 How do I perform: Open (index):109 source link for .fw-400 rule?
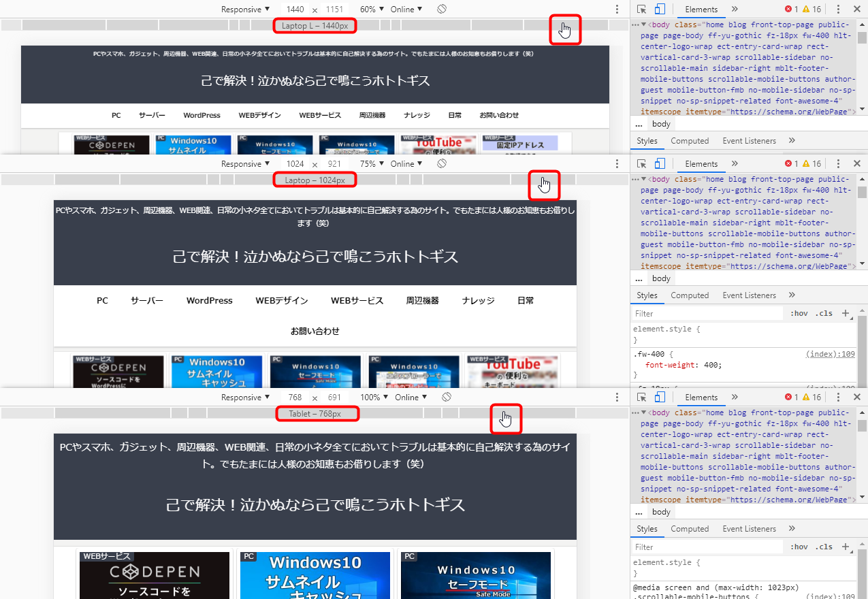click(x=830, y=354)
